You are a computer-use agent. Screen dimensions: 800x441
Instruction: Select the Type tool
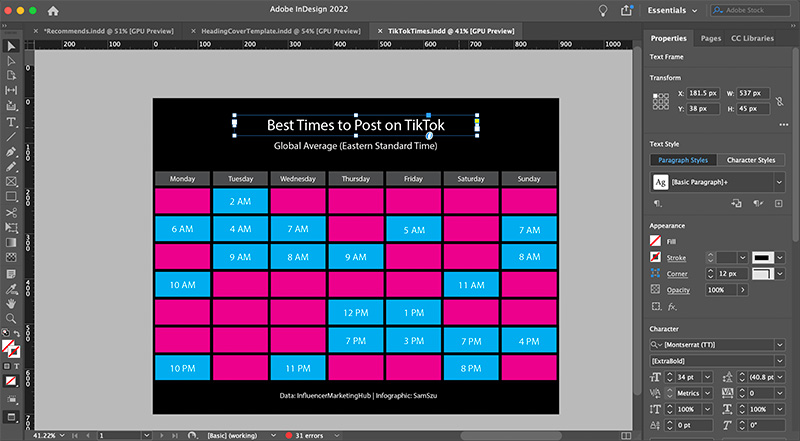[x=11, y=121]
